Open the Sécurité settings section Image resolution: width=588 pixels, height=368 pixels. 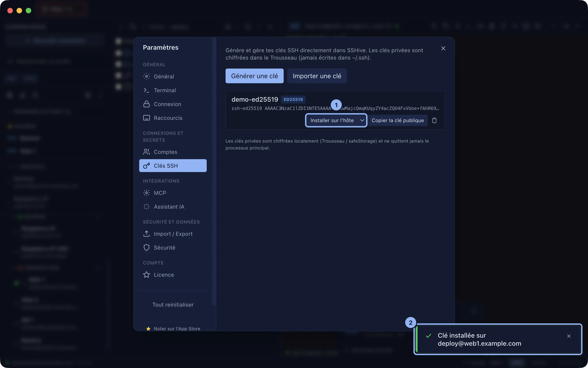pos(173,247)
